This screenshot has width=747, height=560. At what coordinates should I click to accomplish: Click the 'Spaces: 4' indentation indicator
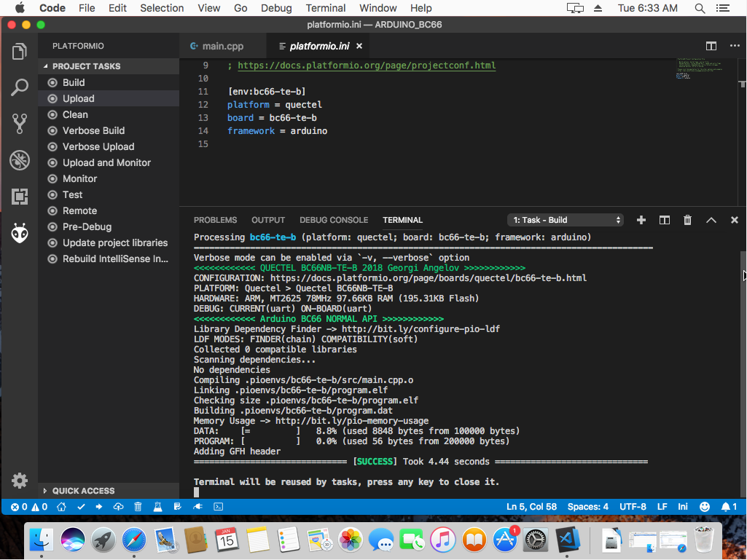point(587,507)
